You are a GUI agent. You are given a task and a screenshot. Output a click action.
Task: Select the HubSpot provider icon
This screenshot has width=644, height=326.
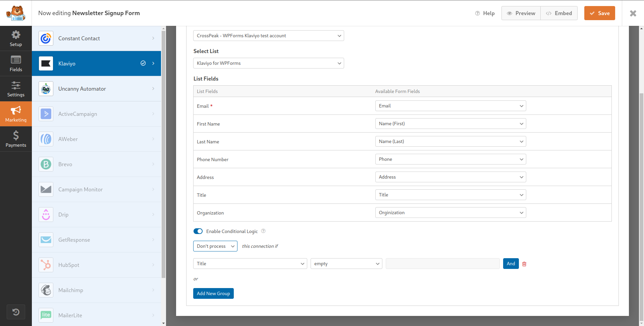point(46,265)
